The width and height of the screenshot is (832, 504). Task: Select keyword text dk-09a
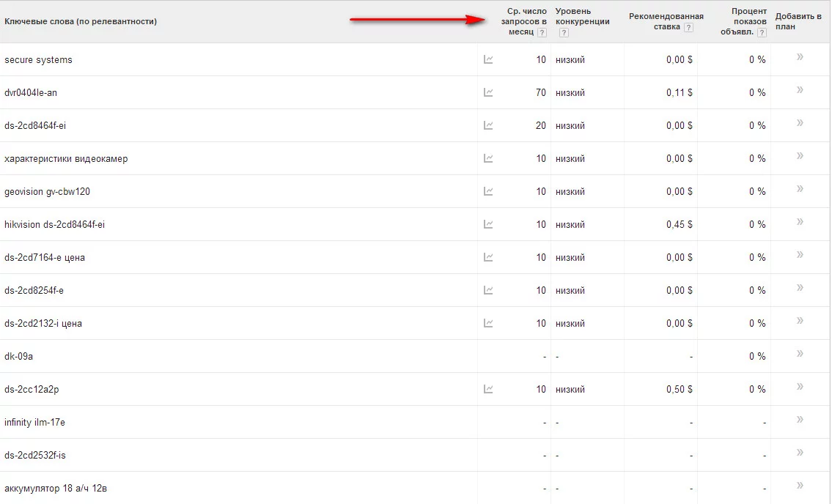(18, 356)
